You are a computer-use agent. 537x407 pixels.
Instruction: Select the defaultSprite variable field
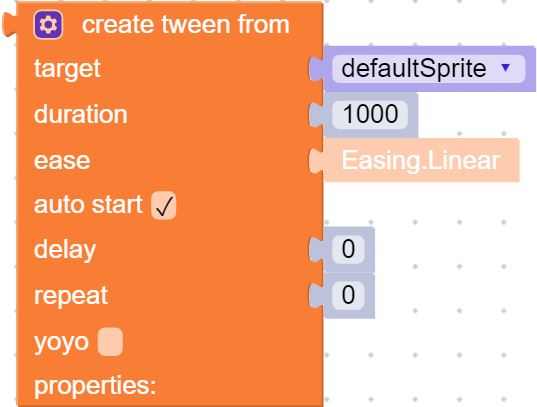coord(428,69)
